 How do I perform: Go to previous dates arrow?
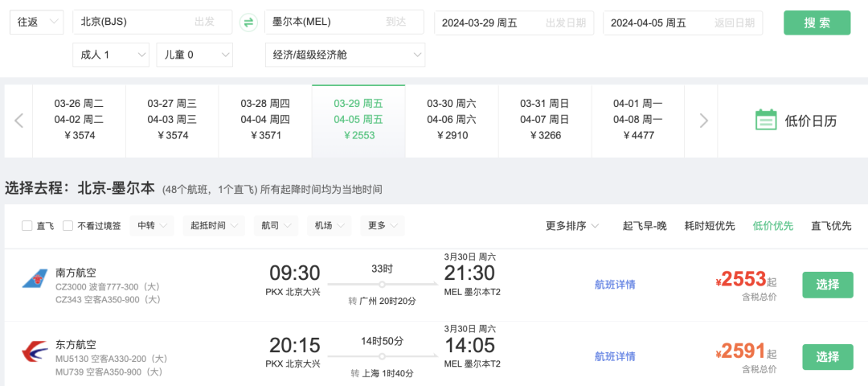pyautogui.click(x=18, y=121)
